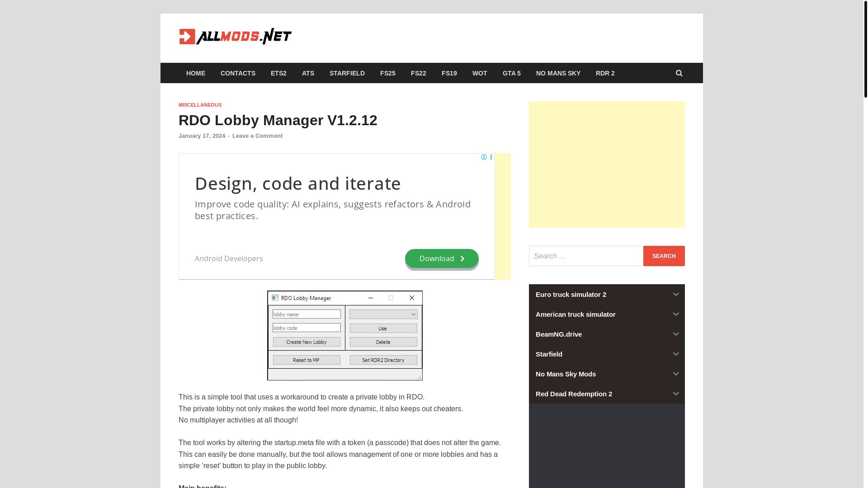Click the Starfield sidebar link text
This screenshot has height=488, width=868.
(x=549, y=354)
